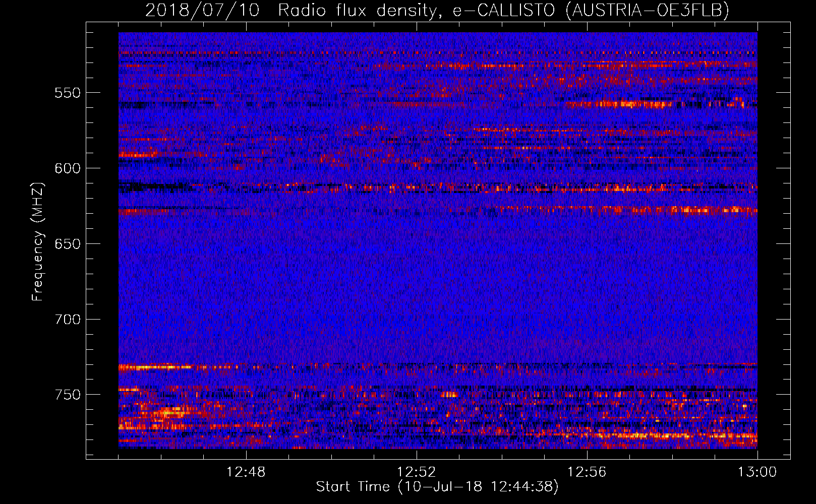
Task: Click the plot title 'Radio flux density, e-CALLISTO'
Action: pos(417,10)
